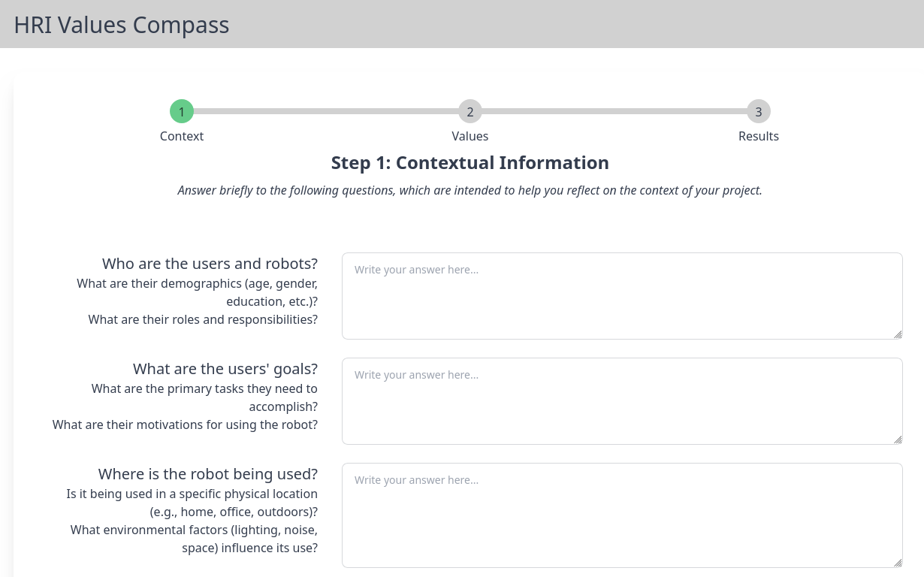The height and width of the screenshot is (577, 924).
Task: Focus the robot location answer textarea
Action: (x=622, y=515)
